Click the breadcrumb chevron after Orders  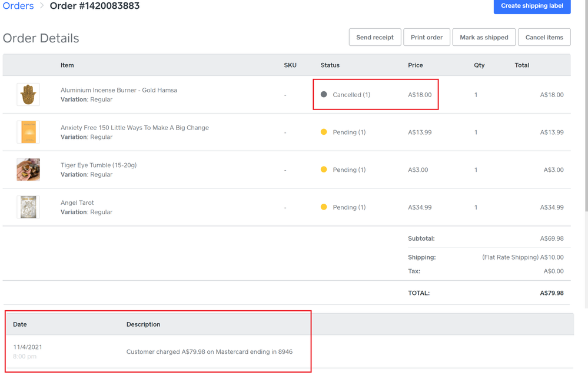click(42, 6)
